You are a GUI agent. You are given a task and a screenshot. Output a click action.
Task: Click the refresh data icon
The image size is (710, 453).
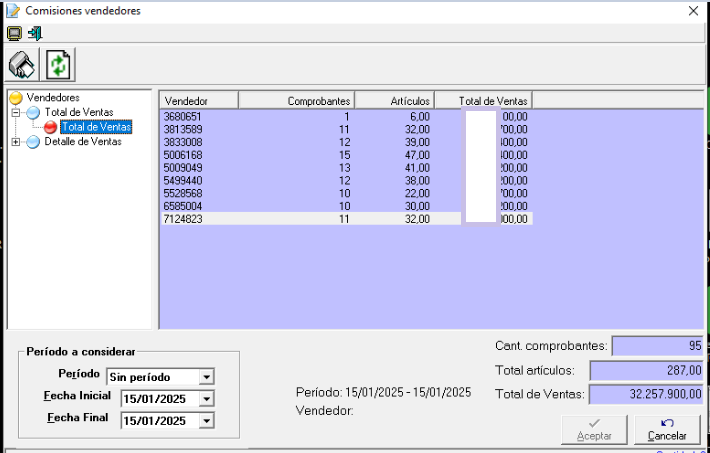click(59, 65)
